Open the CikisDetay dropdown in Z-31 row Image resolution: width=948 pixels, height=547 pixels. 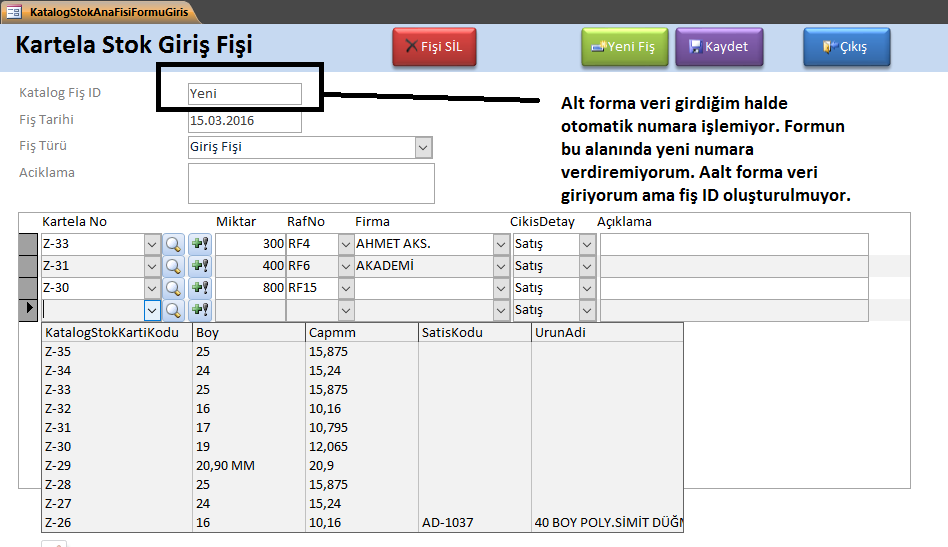587,266
